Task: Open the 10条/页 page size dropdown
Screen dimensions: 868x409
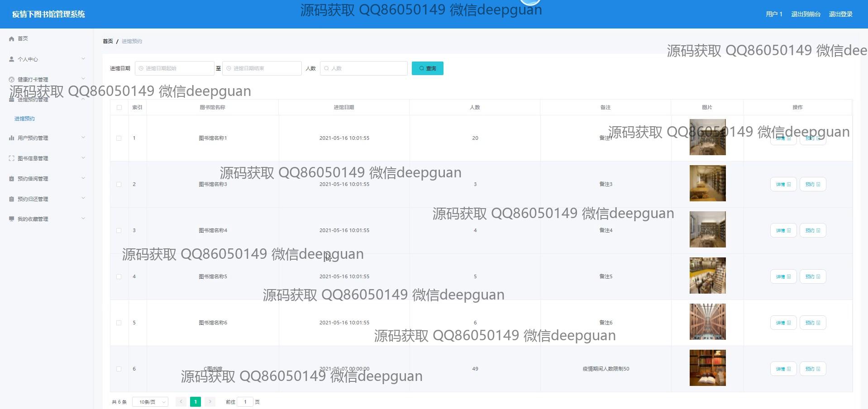Action: (150, 402)
